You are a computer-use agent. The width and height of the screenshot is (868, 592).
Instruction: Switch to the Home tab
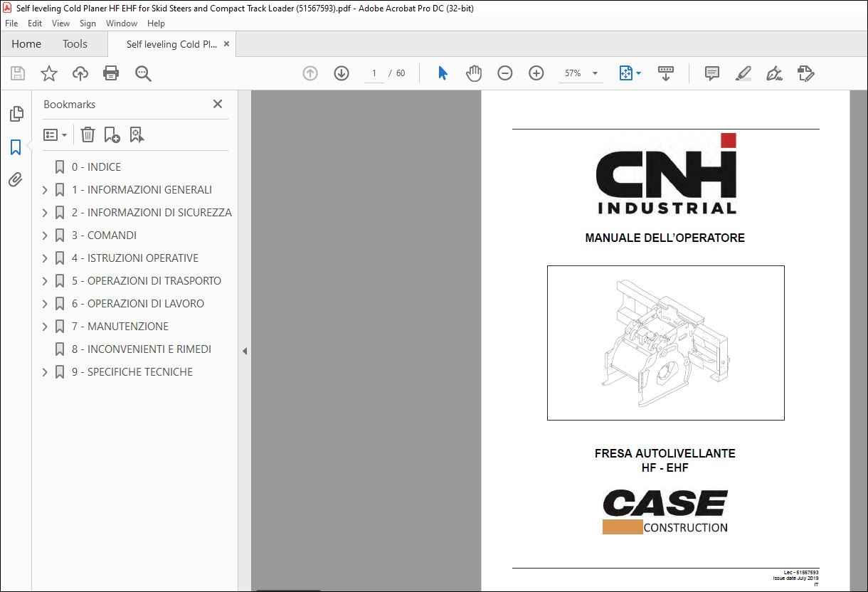tap(26, 44)
